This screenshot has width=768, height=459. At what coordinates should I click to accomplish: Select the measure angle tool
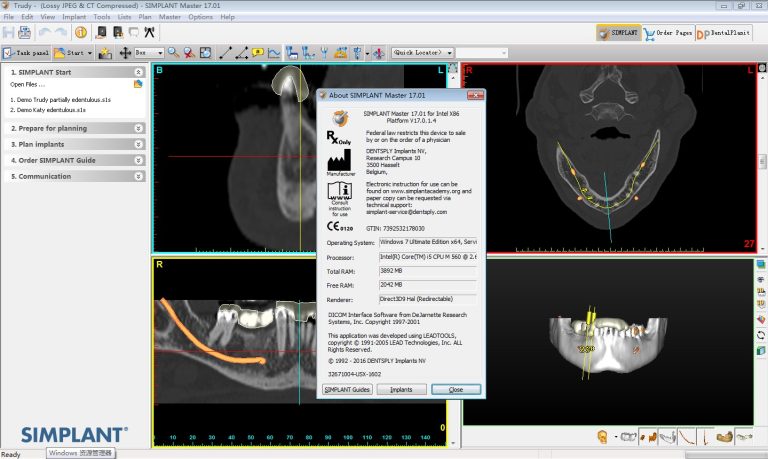(241, 52)
